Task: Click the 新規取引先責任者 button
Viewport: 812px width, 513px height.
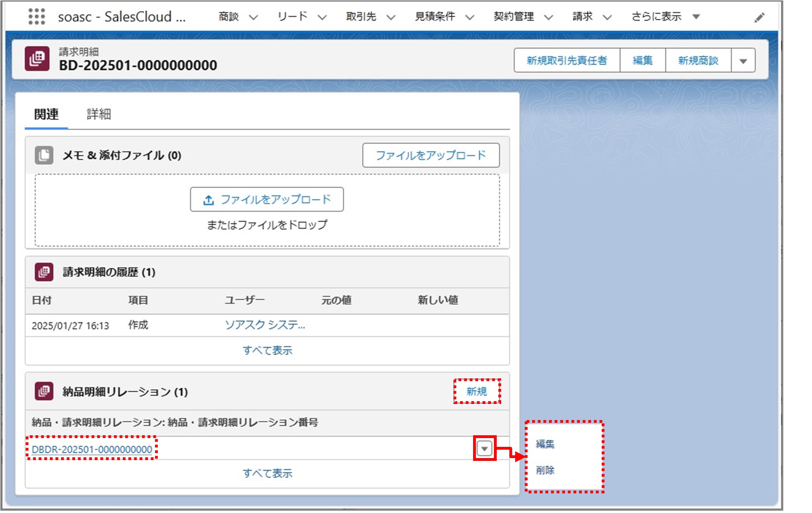Action: (x=567, y=61)
